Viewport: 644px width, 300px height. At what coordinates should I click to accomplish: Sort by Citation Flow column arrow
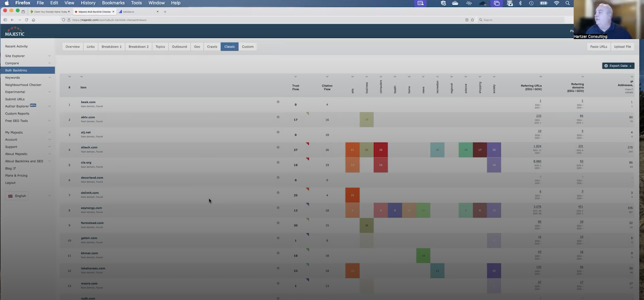(327, 77)
